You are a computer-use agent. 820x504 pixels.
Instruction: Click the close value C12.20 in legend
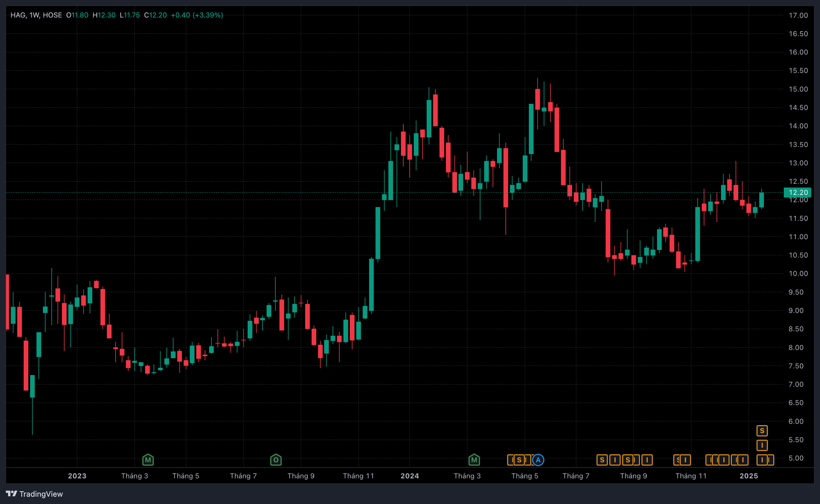pos(155,15)
